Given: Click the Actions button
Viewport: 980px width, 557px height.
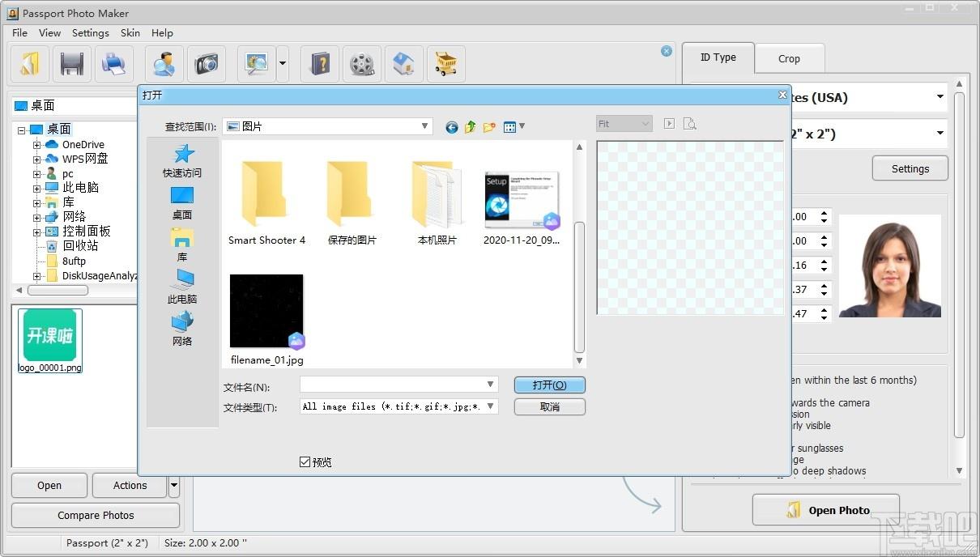Looking at the screenshot, I should coord(130,486).
